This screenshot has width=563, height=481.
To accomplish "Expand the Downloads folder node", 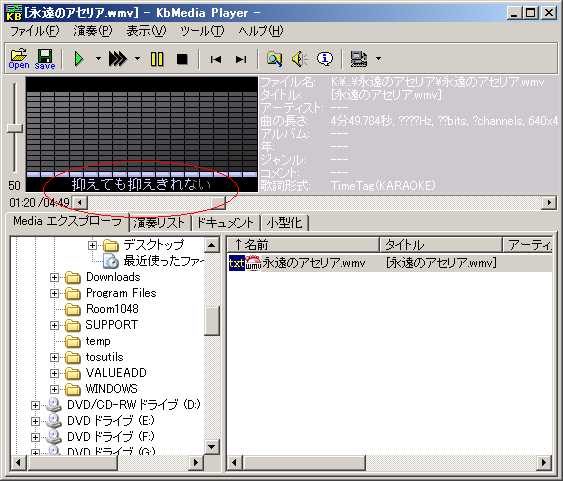I will (x=54, y=277).
